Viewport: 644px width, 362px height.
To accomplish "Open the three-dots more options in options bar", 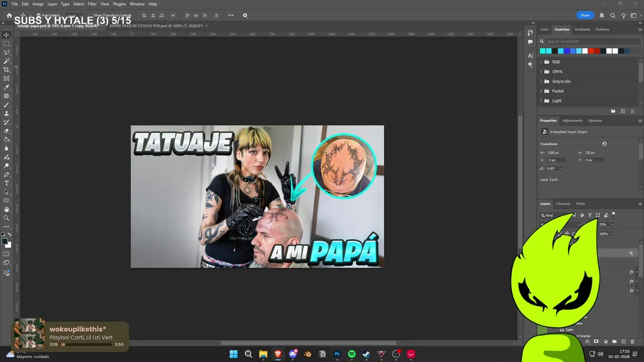I will [x=230, y=15].
